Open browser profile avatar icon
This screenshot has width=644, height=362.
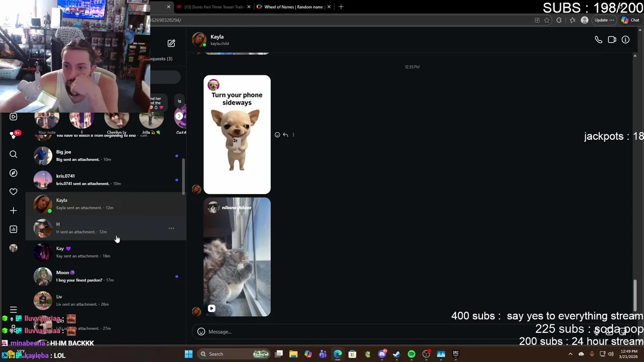[584, 20]
